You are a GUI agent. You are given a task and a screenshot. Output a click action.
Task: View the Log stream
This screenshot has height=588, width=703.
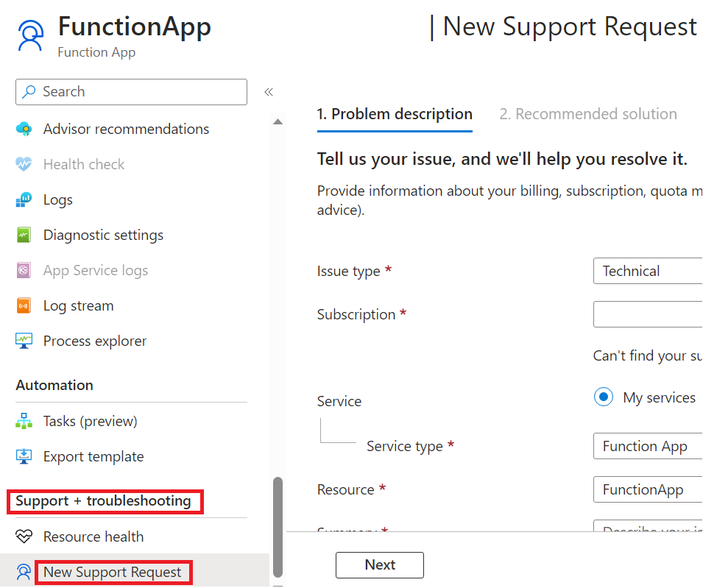[78, 305]
